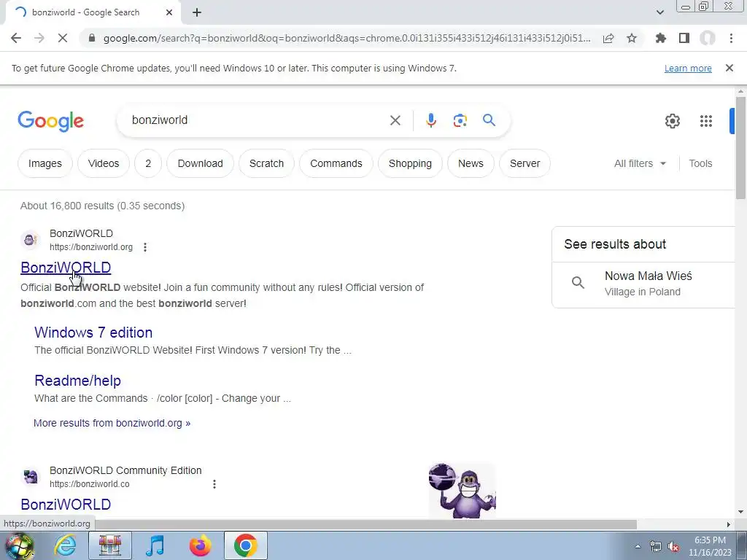The height and width of the screenshot is (560, 747).
Task: Share this page via address bar icon
Action: point(608,38)
